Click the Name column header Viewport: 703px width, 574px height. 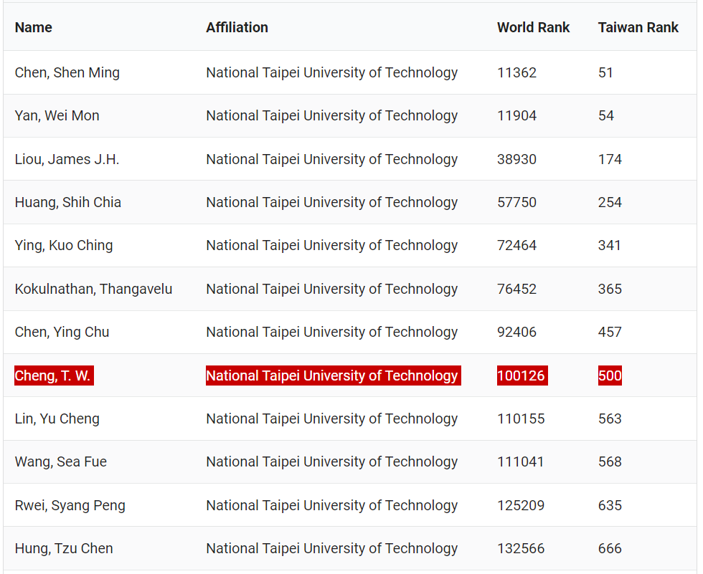click(33, 27)
